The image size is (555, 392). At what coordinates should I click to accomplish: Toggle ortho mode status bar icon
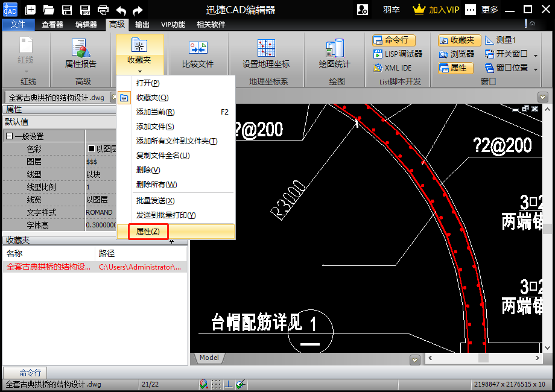pyautogui.click(x=228, y=384)
